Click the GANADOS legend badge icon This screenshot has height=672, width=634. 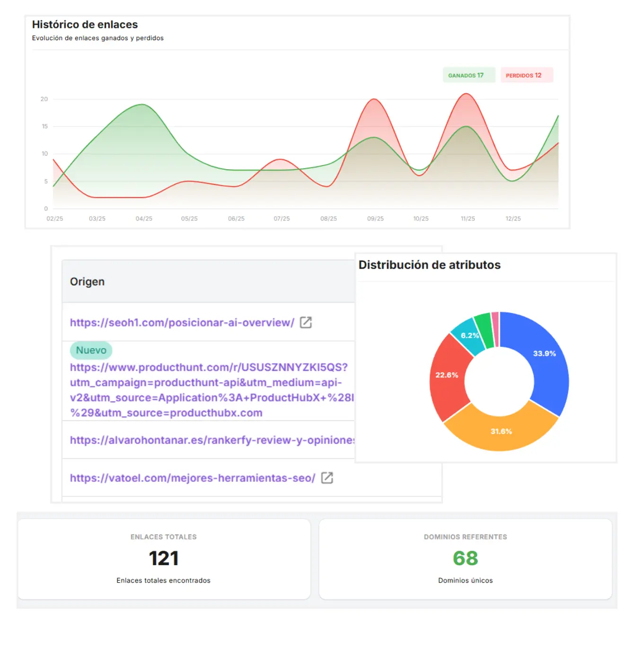[x=468, y=75]
